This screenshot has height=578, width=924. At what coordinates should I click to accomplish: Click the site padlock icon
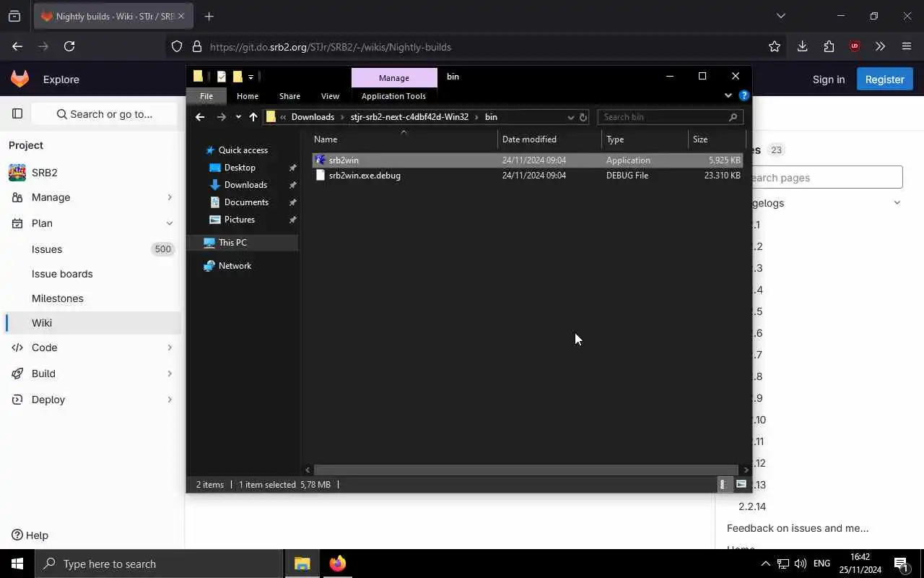(x=196, y=46)
